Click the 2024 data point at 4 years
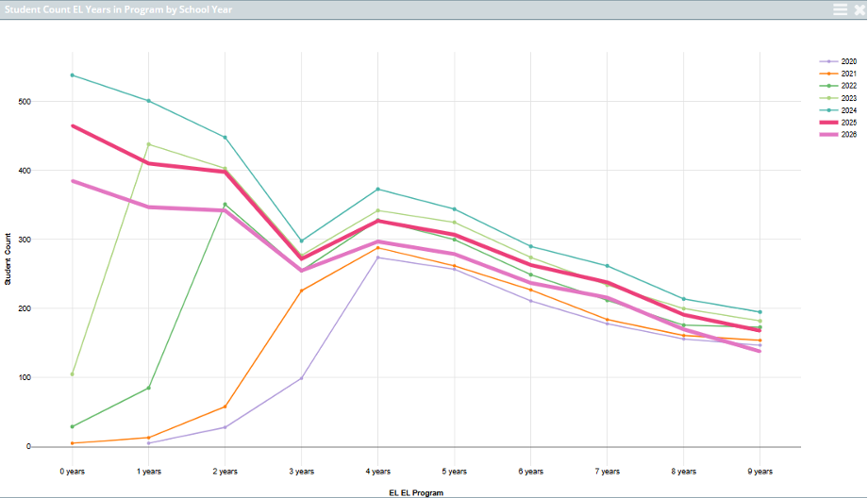 (377, 190)
